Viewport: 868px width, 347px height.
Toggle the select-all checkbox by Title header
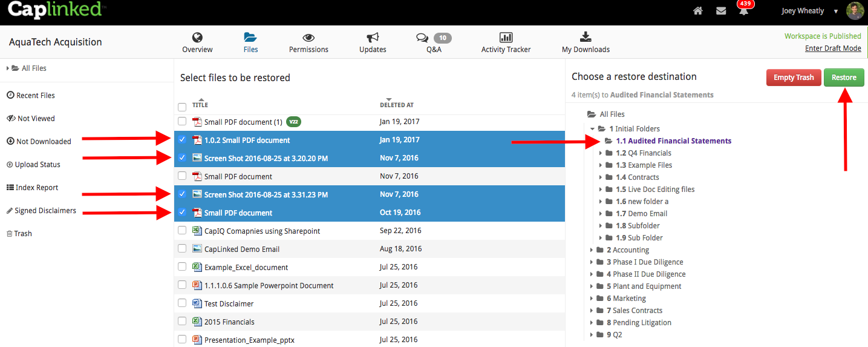(x=182, y=107)
